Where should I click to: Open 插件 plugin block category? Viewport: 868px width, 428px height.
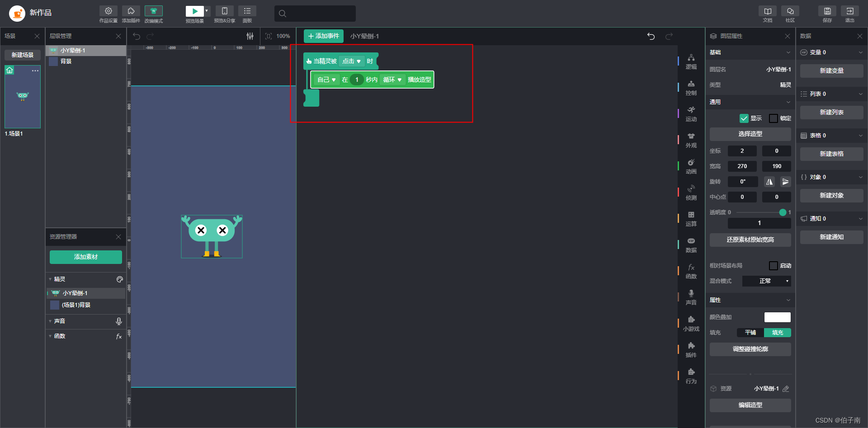pos(691,350)
